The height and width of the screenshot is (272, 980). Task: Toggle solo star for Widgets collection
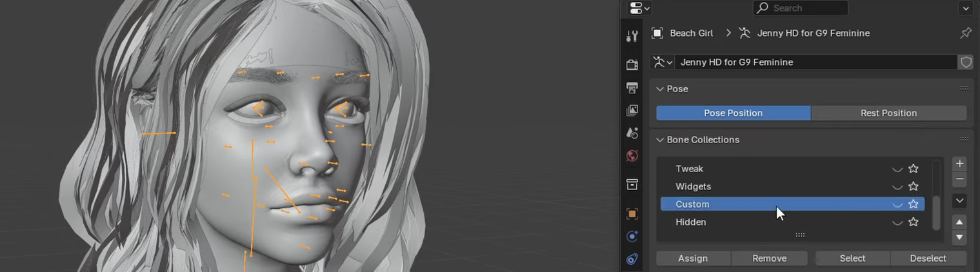914,186
